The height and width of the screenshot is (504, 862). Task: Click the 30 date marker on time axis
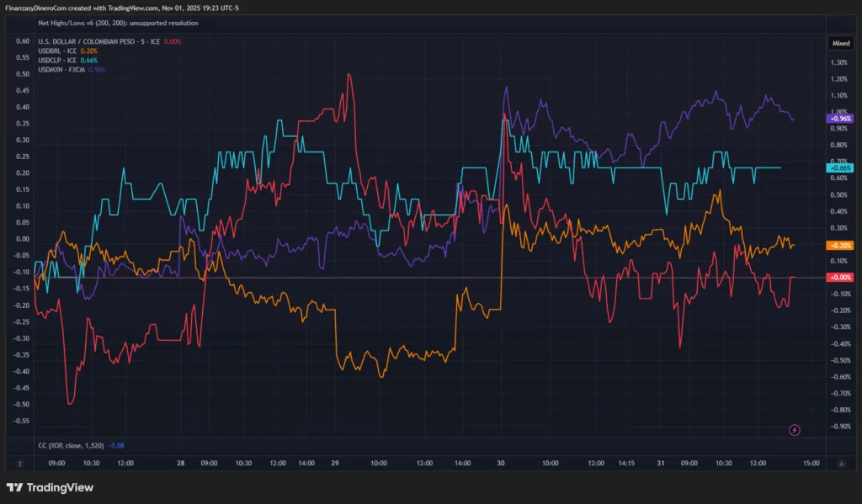500,463
